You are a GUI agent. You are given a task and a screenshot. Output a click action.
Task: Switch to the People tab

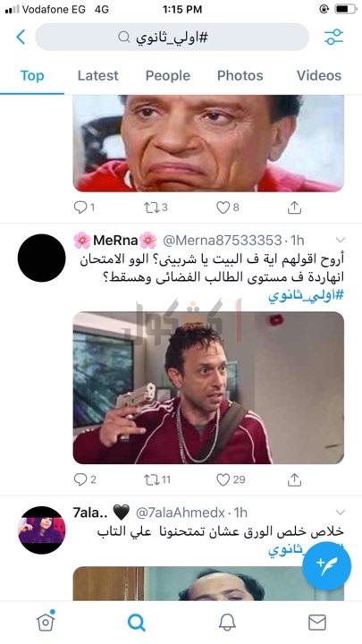coord(168,75)
